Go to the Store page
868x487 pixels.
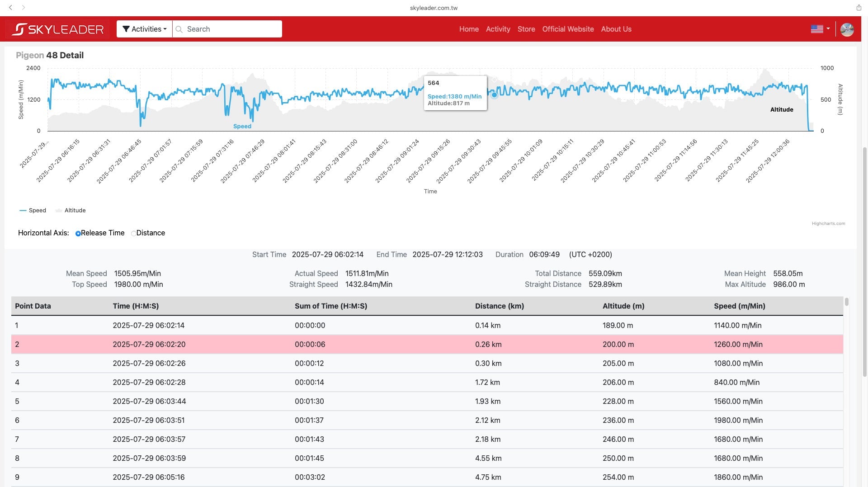526,29
